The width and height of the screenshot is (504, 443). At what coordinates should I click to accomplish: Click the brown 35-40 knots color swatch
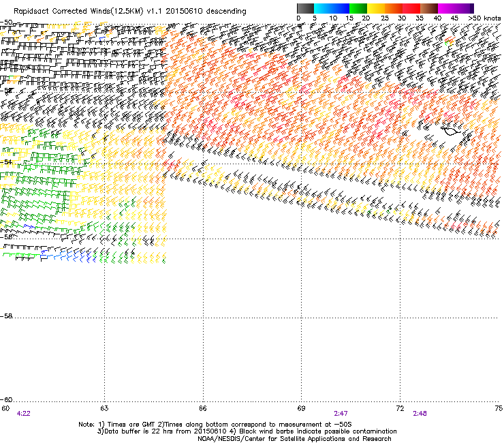[429, 8]
